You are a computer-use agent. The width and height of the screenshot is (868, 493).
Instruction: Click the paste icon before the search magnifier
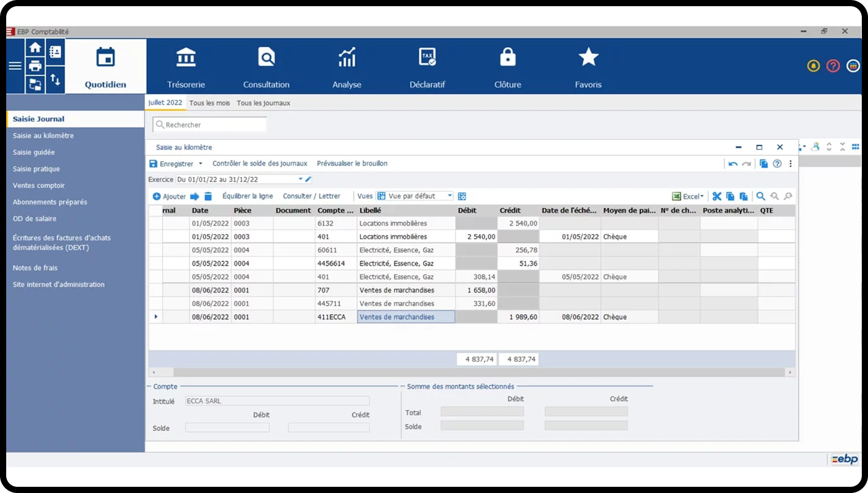[744, 196]
